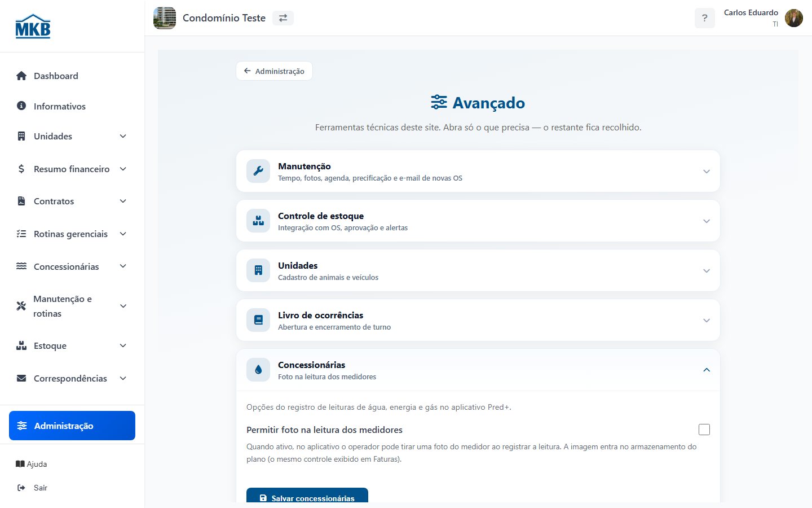Click the Rotinas gerenciais checklist icon
Screen dimensions: 812x508
[21, 234]
